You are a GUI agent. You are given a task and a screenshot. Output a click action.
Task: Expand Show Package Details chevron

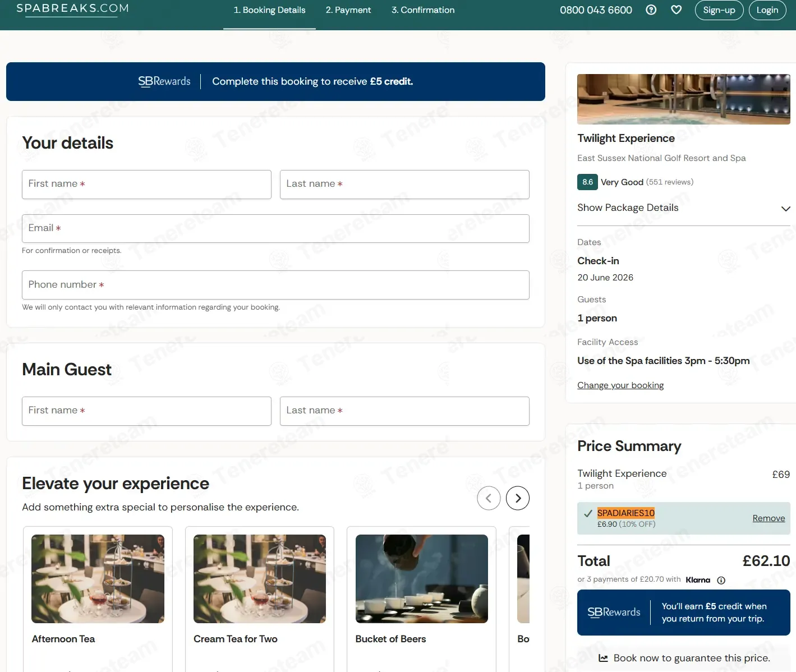click(x=786, y=208)
